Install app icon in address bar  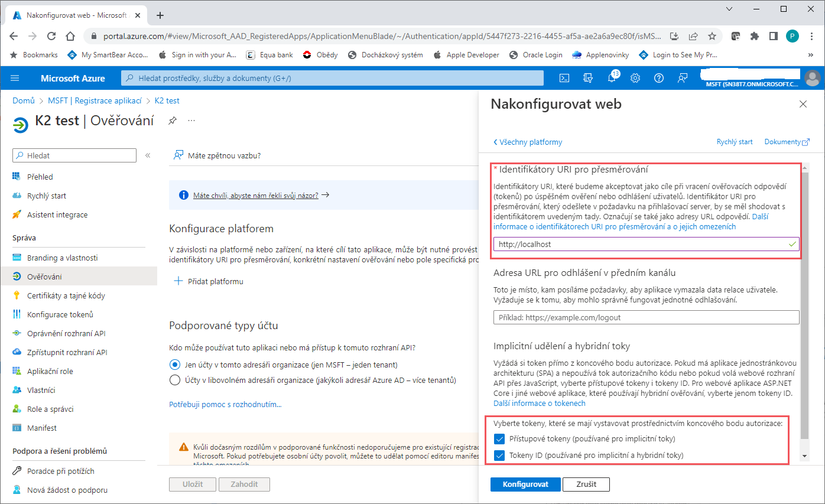(674, 36)
